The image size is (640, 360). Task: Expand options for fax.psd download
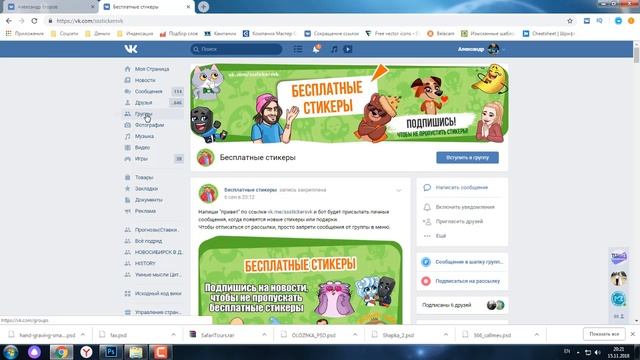click(173, 335)
